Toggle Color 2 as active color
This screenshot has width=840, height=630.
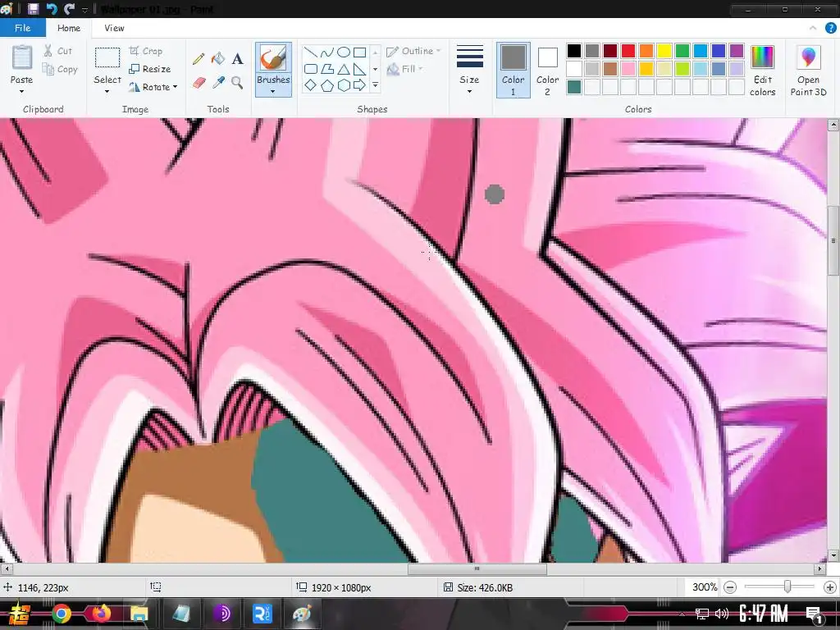(547, 71)
